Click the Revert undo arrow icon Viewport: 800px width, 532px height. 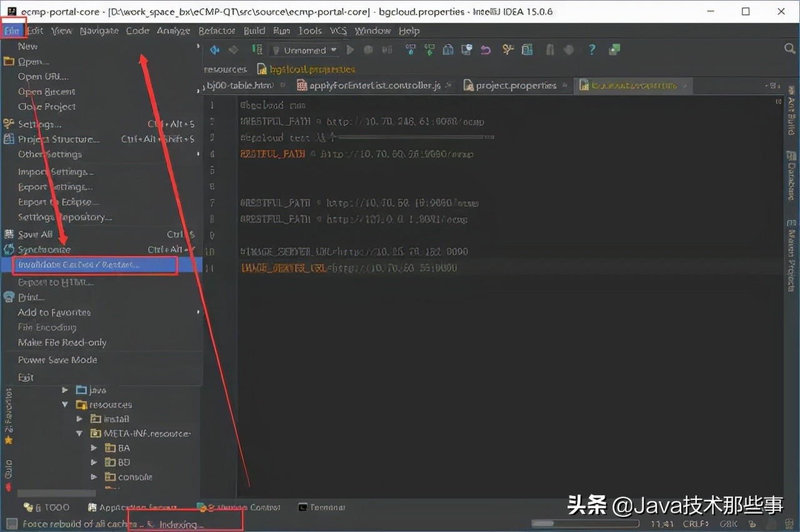[486, 50]
